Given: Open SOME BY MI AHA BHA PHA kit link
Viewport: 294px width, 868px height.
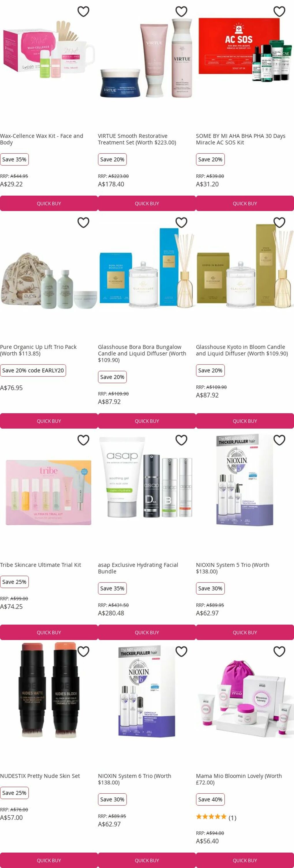Looking at the screenshot, I should click(241, 139).
